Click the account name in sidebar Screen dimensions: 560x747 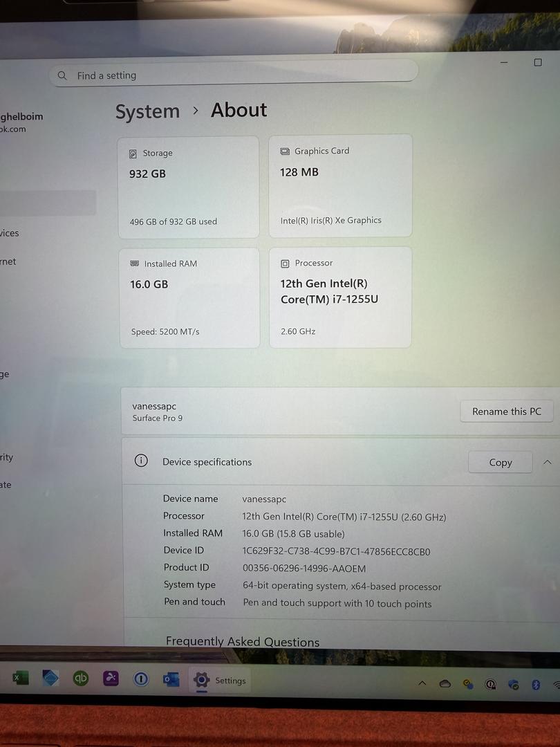click(x=21, y=116)
